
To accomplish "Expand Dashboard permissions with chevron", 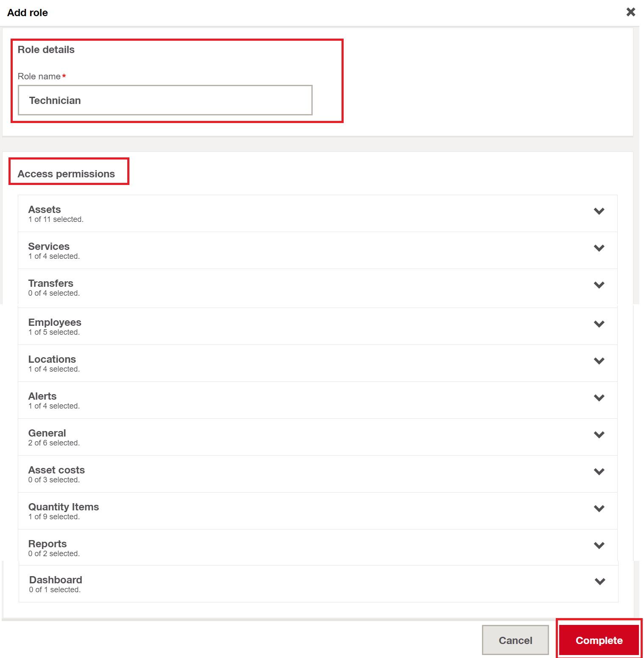I will [x=599, y=582].
